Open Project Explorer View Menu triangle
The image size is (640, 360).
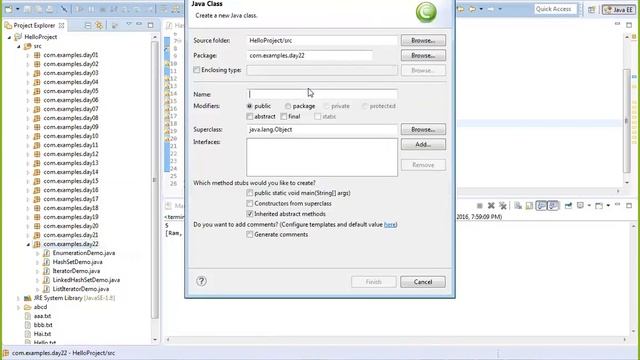[x=129, y=24]
